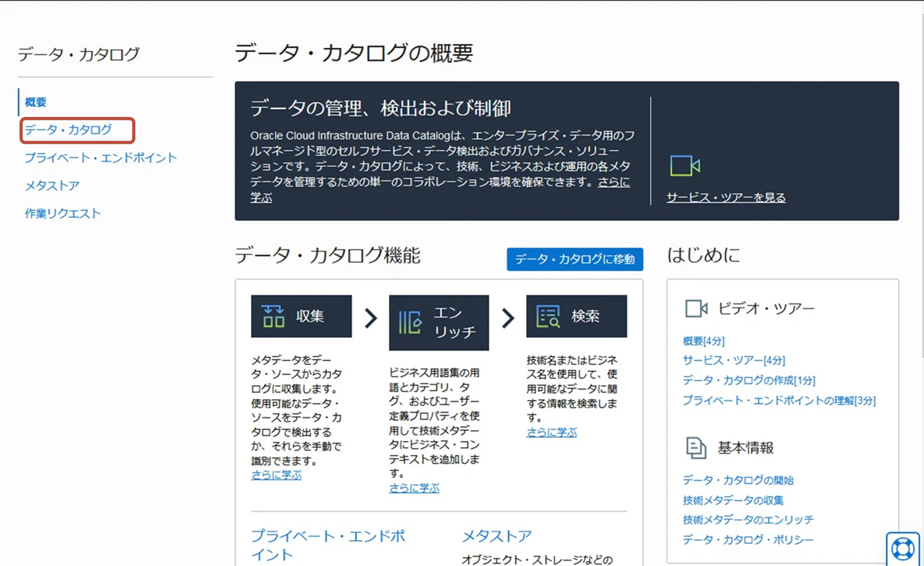Viewport: 924px width, 566px height.
Task: Open さらに学ぶ link under エンリッチ description
Action: [x=414, y=487]
